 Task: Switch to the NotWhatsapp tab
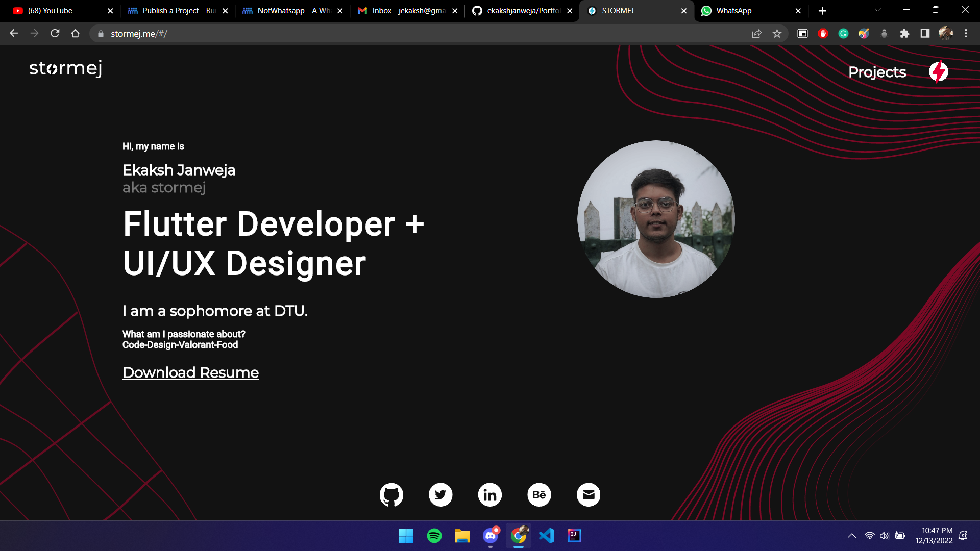(x=292, y=11)
